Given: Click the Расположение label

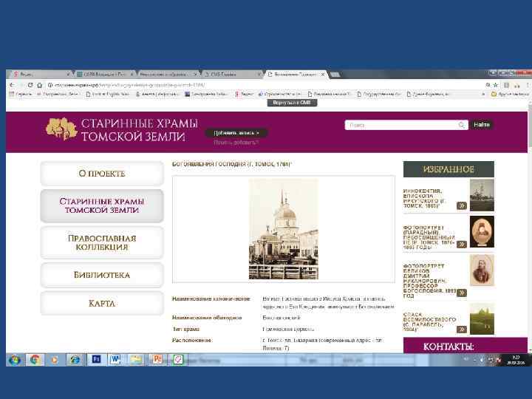Looking at the screenshot, I should [191, 340].
